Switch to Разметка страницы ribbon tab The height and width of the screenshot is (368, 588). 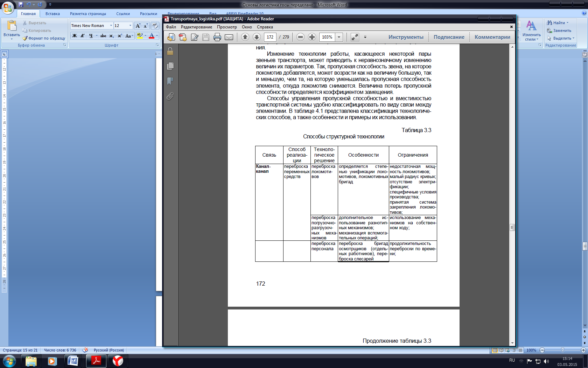(88, 14)
